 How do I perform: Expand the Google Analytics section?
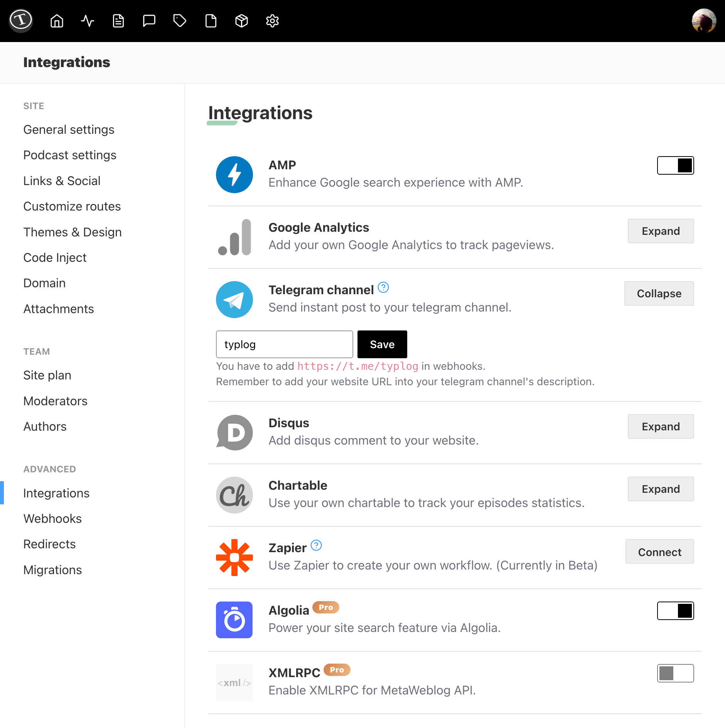[x=661, y=231]
